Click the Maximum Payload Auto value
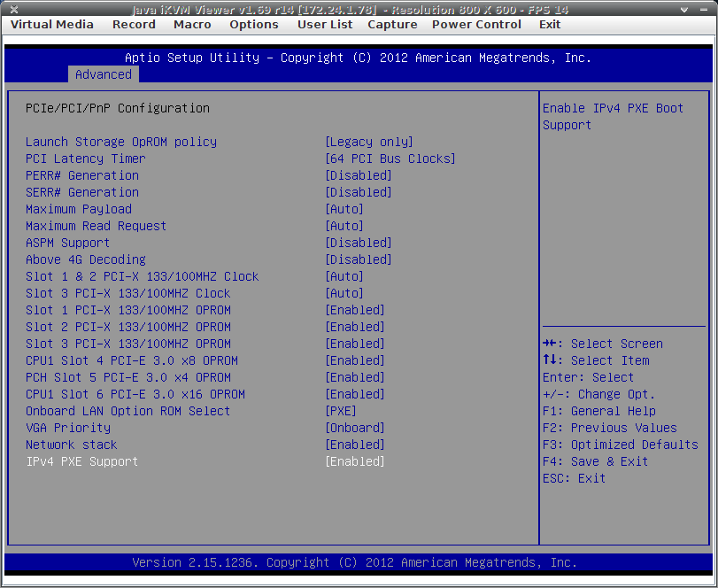718x588 pixels. (344, 209)
